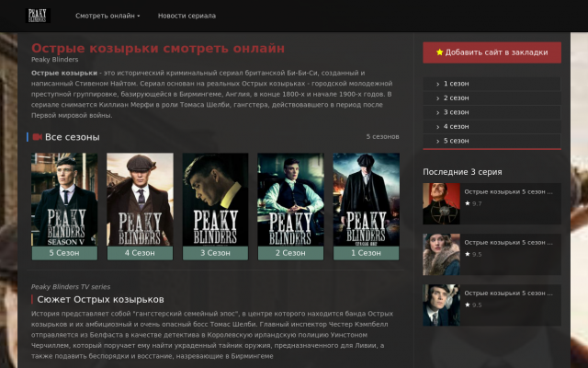
Task: Select 3 сезон in the sidebar list
Action: (492, 112)
